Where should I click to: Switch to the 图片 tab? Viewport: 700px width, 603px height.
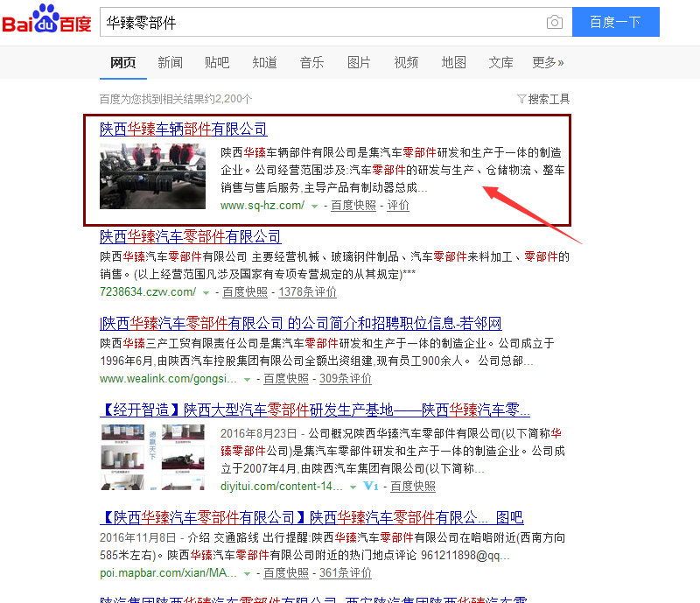coord(359,62)
